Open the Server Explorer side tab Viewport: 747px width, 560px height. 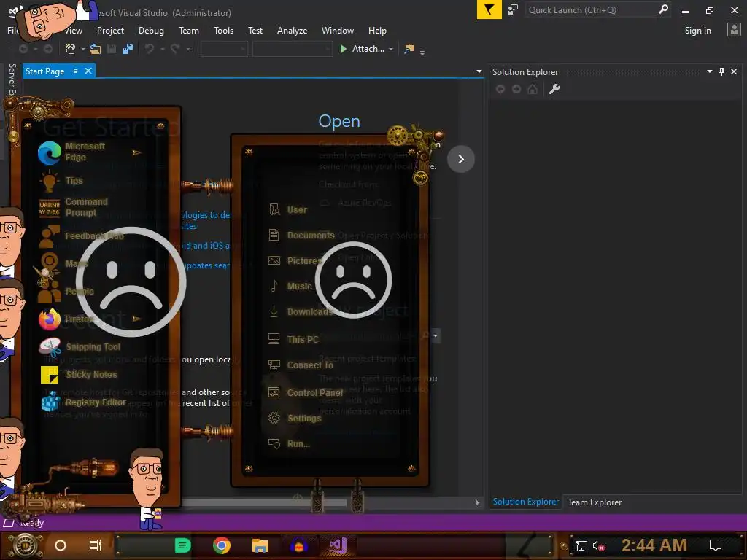coord(12,79)
